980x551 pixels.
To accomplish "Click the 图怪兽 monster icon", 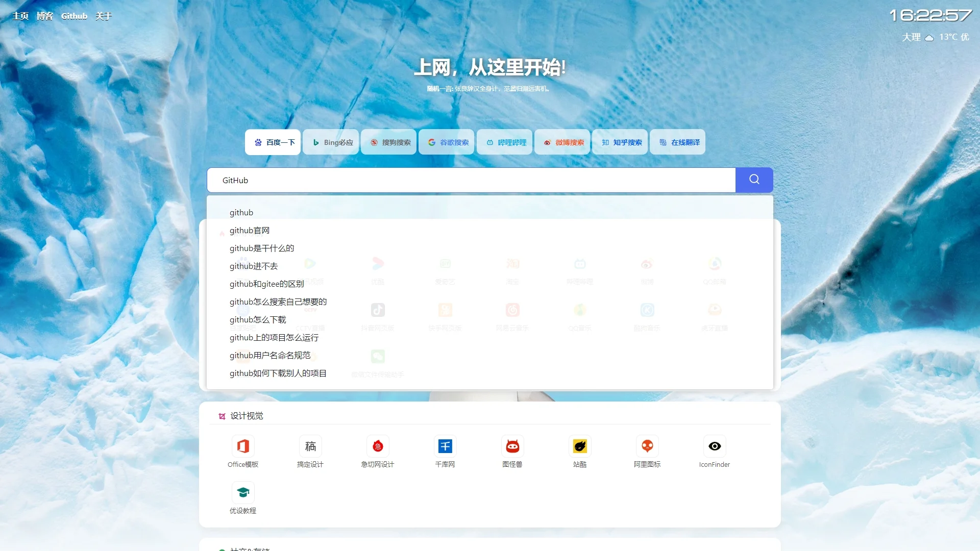I will 512,446.
